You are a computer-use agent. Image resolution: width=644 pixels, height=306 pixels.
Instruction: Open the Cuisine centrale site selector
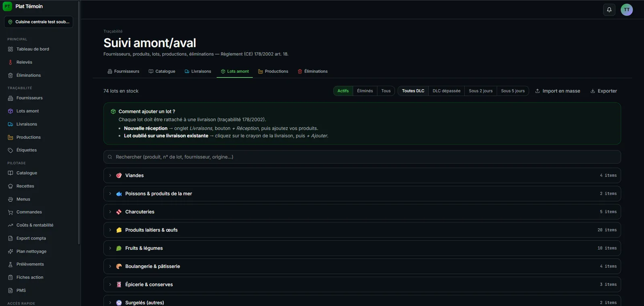pos(39,22)
